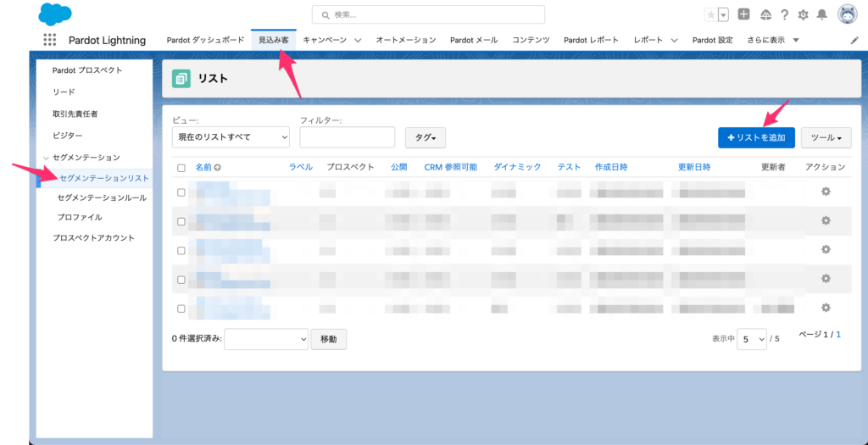
Task: Open the Pardot レポート tab
Action: point(591,40)
